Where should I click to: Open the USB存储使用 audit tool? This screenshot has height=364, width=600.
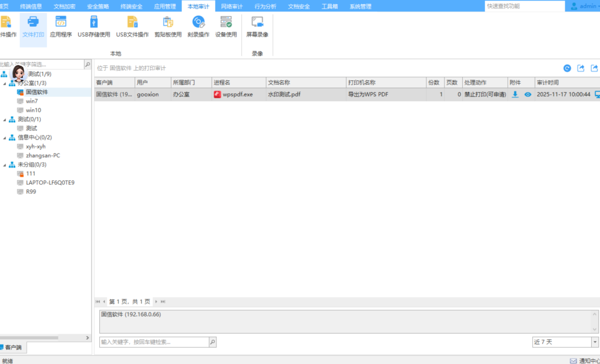pyautogui.click(x=94, y=27)
